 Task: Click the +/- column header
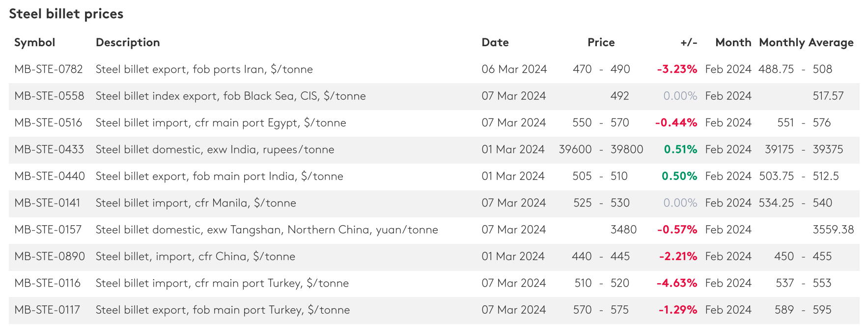click(x=689, y=43)
